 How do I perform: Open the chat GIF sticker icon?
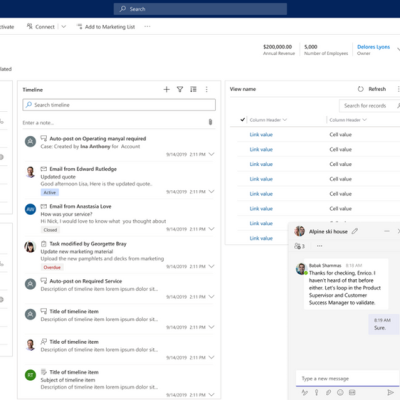click(352, 392)
